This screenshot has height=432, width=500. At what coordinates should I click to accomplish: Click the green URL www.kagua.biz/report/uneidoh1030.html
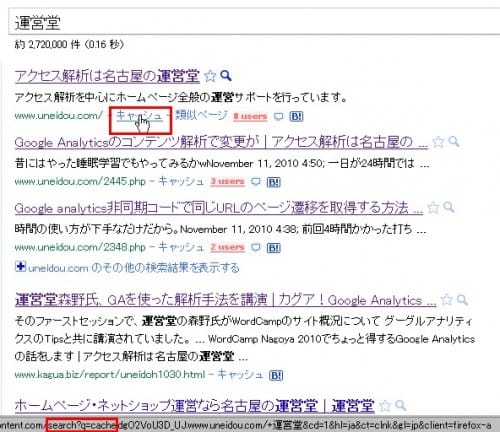pos(110,375)
